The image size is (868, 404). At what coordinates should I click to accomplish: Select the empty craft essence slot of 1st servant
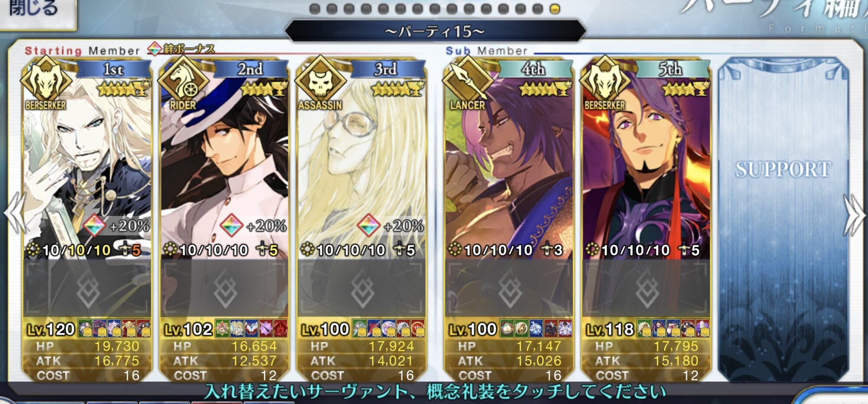[x=87, y=288]
